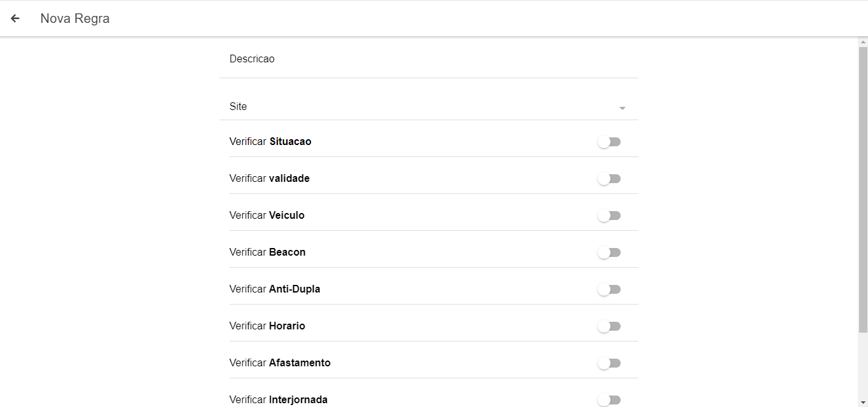Click the vertical scrollbar thumb
The height and width of the screenshot is (407, 868).
863,191
